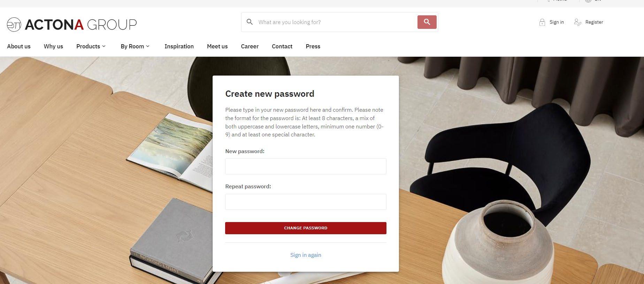Focus the New password field
The image size is (644, 284).
306,166
